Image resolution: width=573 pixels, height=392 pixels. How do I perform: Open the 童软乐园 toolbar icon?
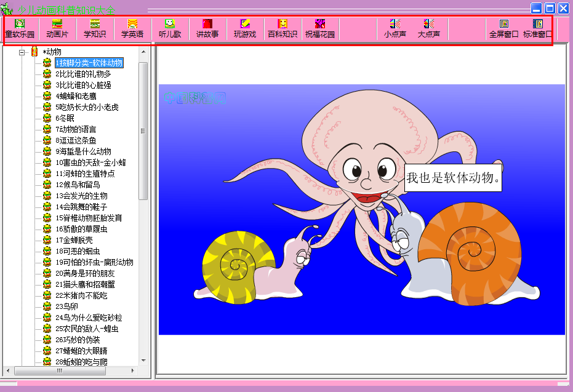coord(20,29)
